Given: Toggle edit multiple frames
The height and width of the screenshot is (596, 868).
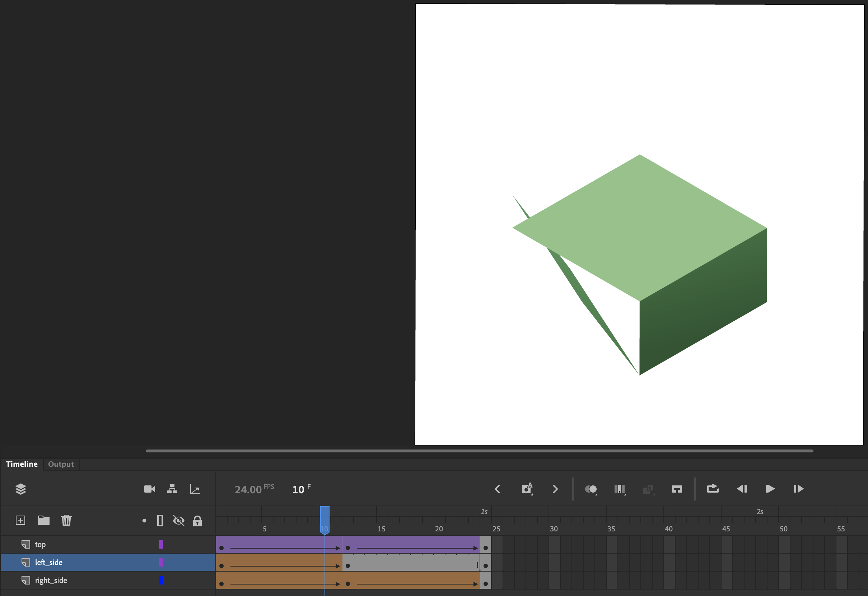Looking at the screenshot, I should [620, 489].
